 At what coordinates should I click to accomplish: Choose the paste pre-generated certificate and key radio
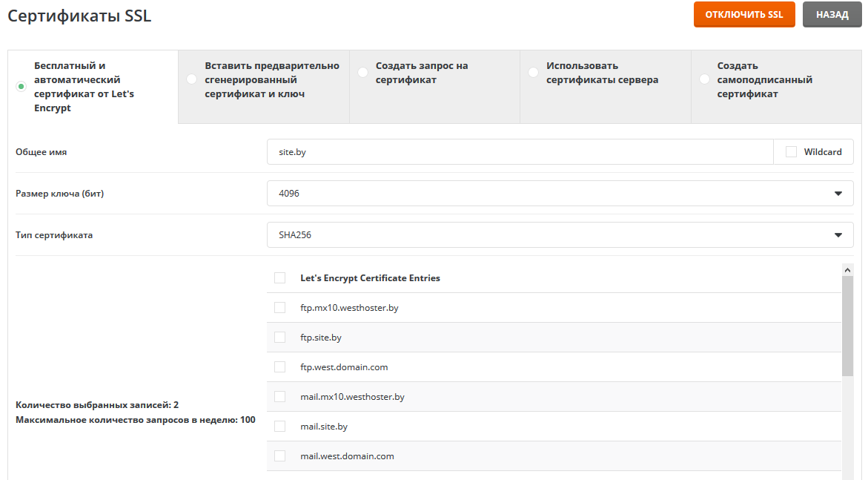tap(192, 79)
